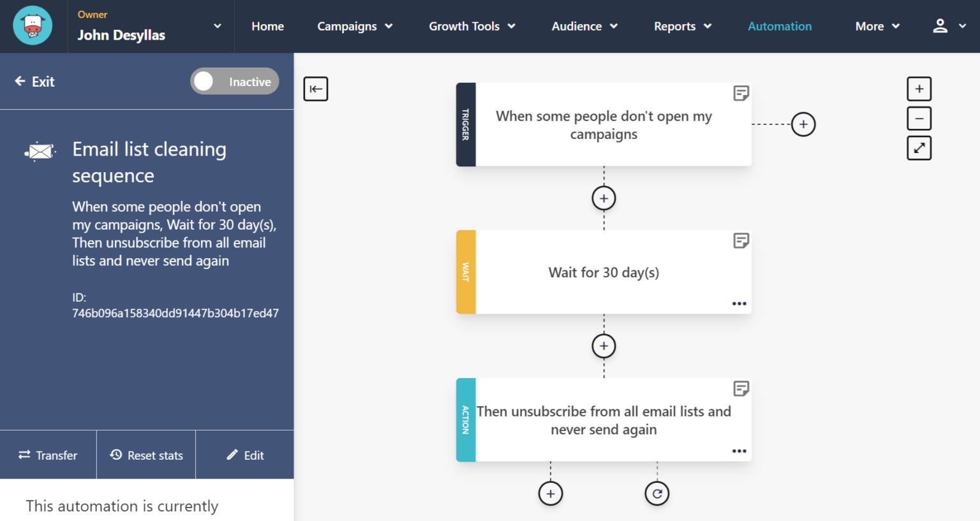The height and width of the screenshot is (521, 980).
Task: Open the ellipsis menu on the unsubscribe action
Action: [x=739, y=451]
